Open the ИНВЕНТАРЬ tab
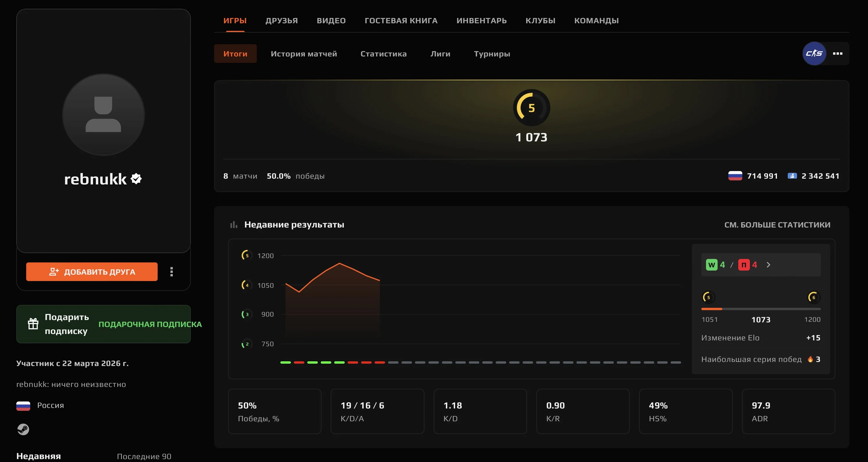The width and height of the screenshot is (868, 462). 481,21
